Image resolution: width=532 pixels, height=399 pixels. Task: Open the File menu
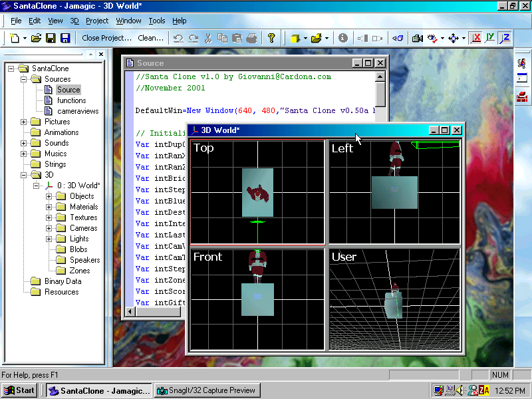(16, 21)
